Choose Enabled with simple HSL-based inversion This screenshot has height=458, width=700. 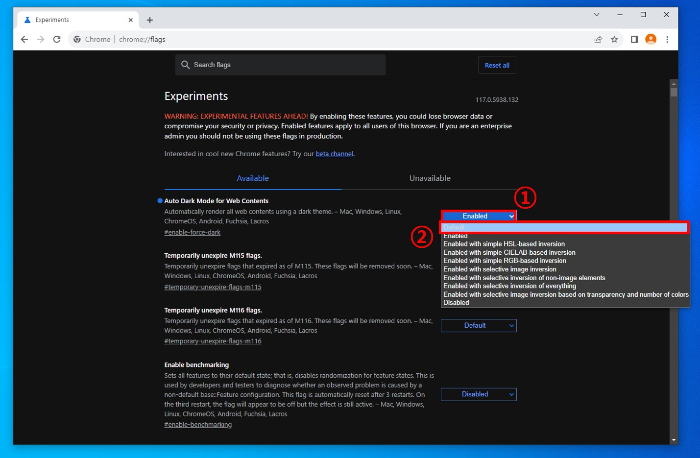(x=565, y=244)
